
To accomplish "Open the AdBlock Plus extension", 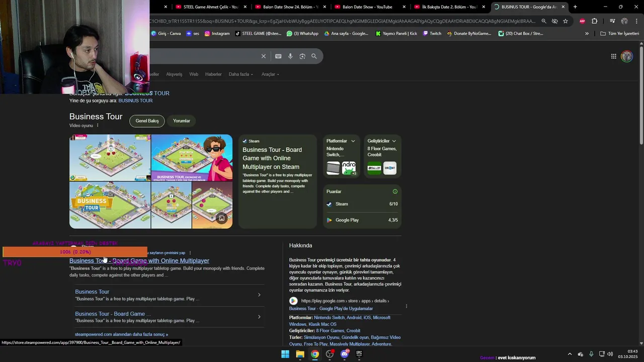I will [582, 21].
